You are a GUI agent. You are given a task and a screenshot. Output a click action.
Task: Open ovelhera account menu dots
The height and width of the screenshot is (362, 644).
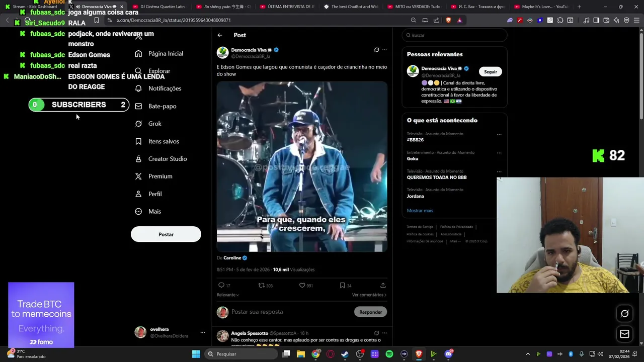(203, 332)
